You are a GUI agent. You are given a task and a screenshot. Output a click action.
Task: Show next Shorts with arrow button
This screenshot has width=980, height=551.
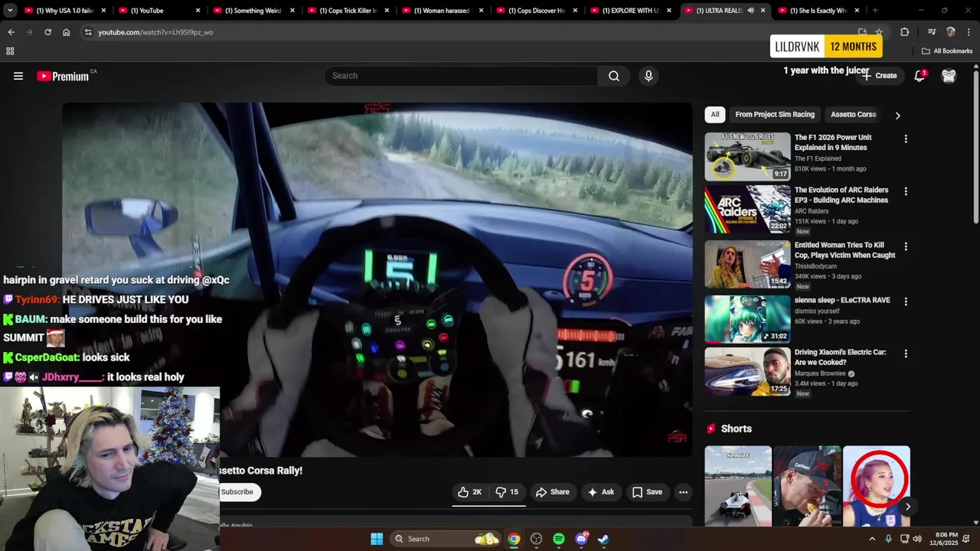point(907,507)
